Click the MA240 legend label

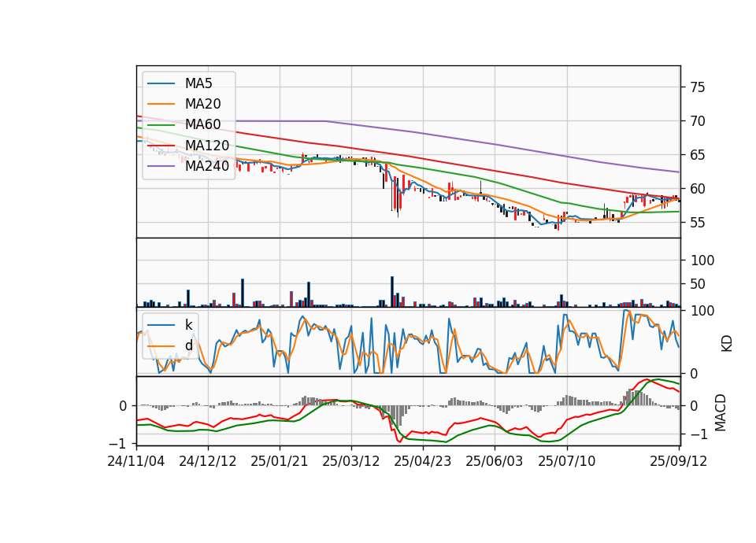[207, 166]
